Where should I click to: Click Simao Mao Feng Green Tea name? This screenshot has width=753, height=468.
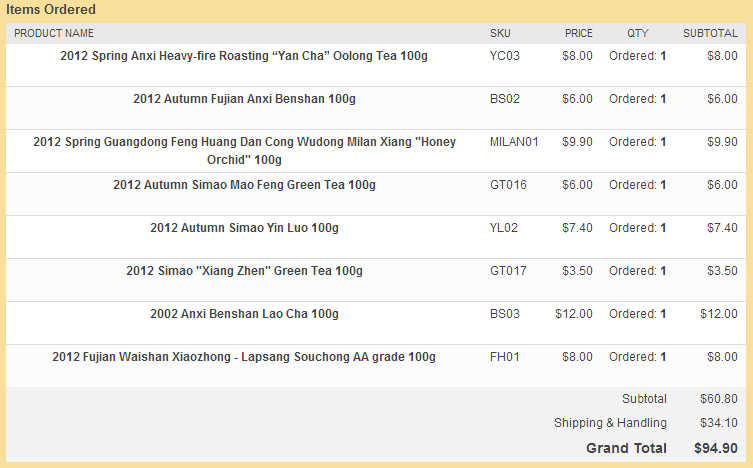click(244, 185)
